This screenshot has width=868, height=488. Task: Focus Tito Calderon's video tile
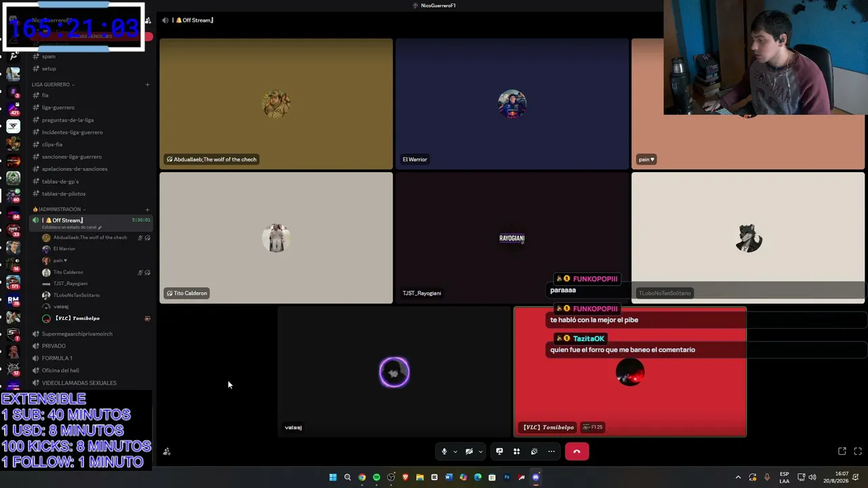[x=276, y=238]
